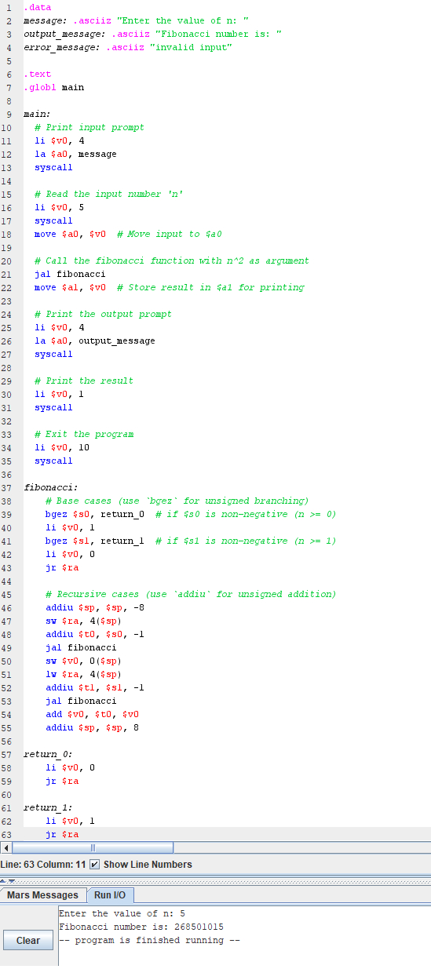
Task: Click 'la $a0, message' on line 12
Action: [x=75, y=154]
